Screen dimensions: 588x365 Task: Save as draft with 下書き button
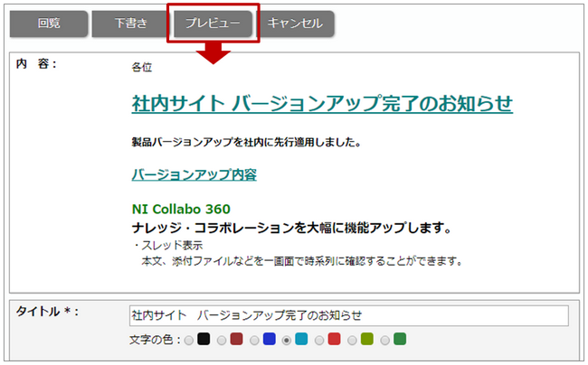click(131, 23)
